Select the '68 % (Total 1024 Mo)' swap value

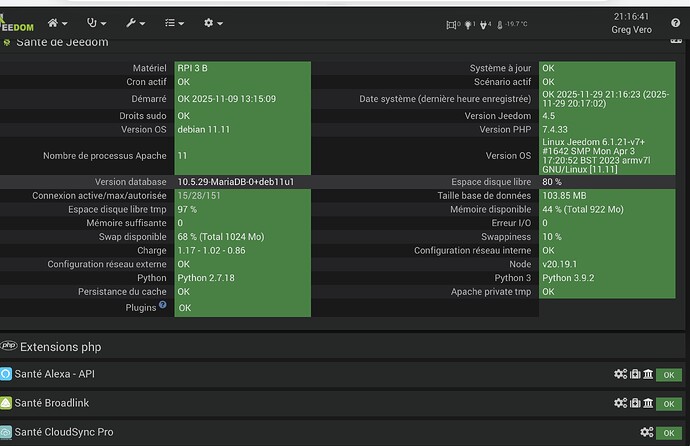(221, 237)
